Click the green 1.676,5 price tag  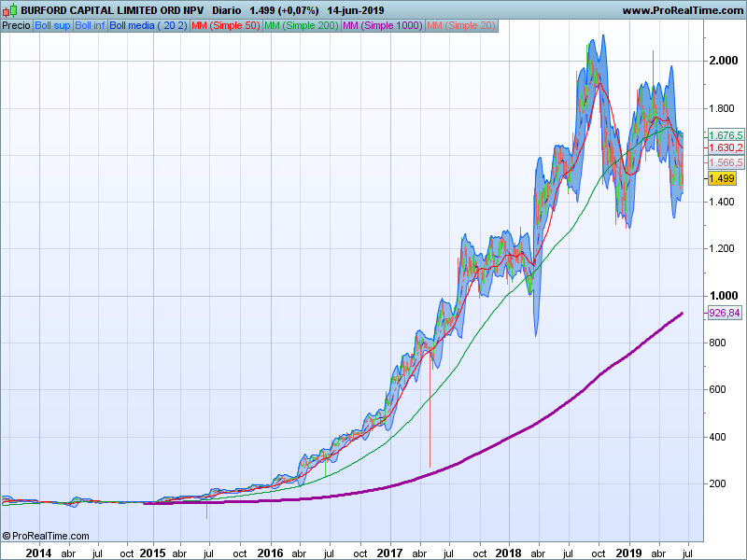[x=726, y=135]
